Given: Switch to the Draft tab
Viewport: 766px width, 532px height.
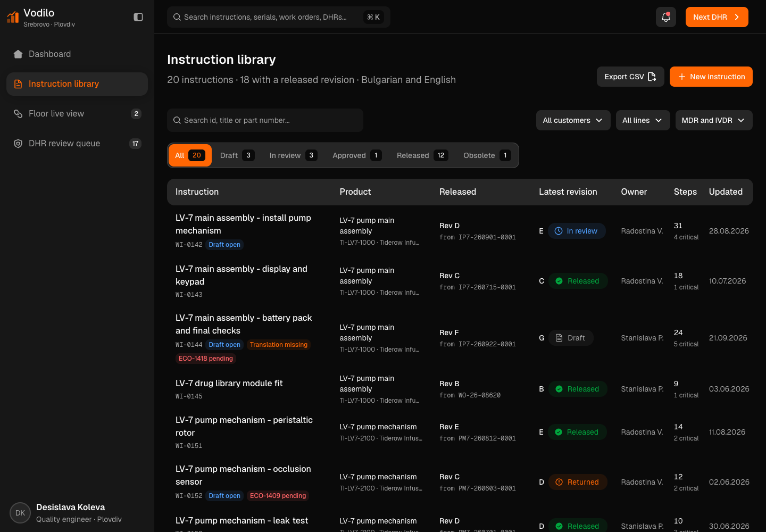Looking at the screenshot, I should point(237,155).
